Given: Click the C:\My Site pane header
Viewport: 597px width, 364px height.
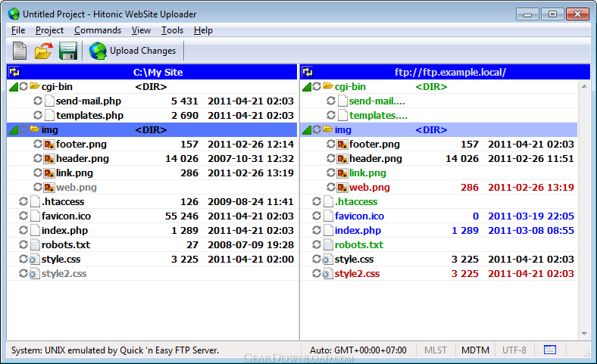Looking at the screenshot, I should tap(152, 72).
